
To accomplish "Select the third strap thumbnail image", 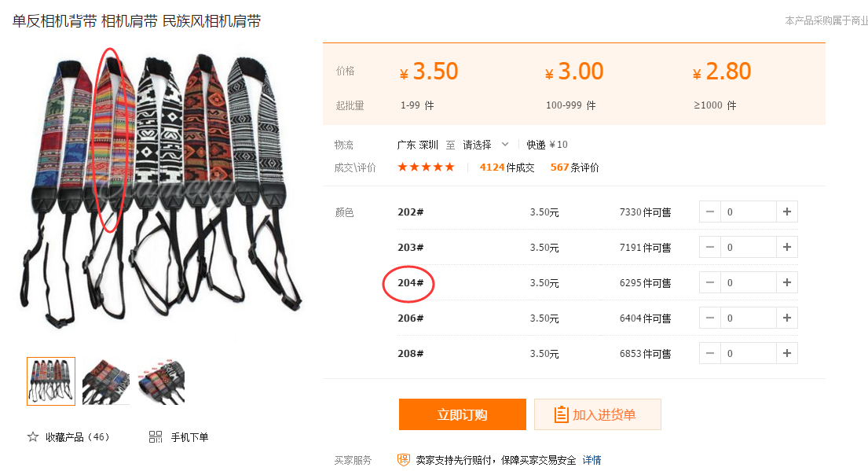I will click(161, 381).
